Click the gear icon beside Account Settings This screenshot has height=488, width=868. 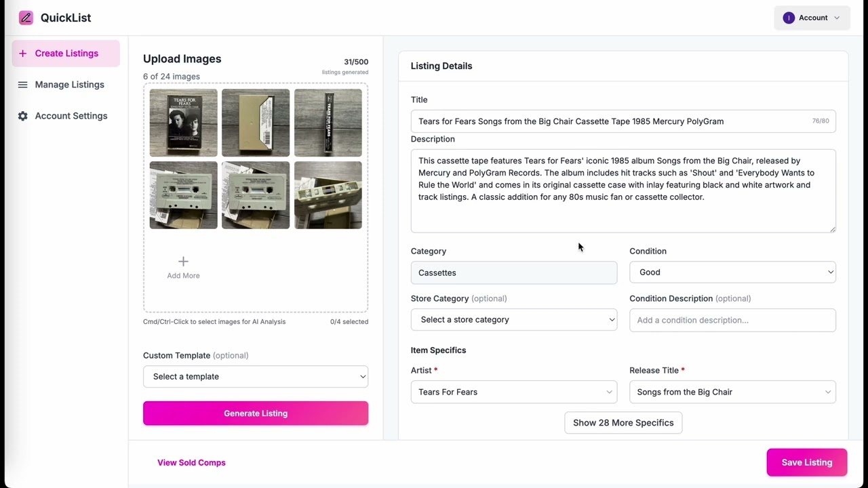point(22,116)
